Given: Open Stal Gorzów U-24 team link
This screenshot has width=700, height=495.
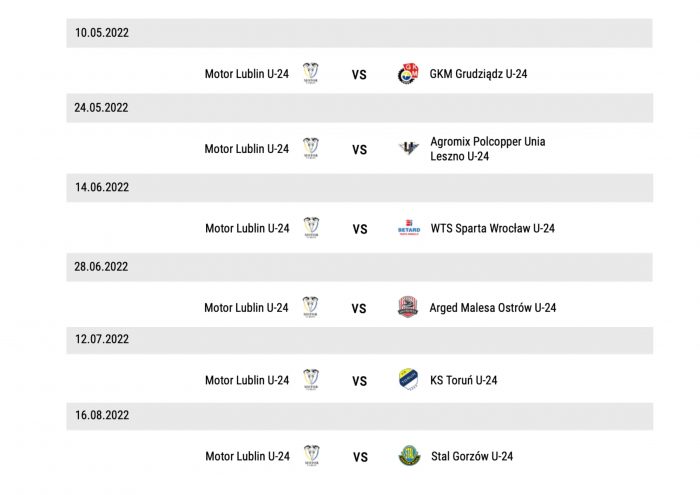Looking at the screenshot, I should [472, 456].
